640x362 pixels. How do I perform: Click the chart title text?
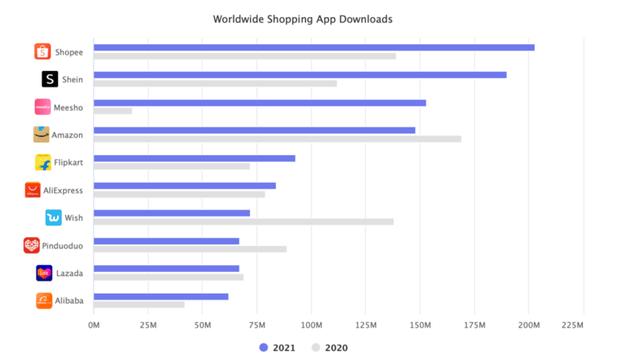tap(302, 19)
